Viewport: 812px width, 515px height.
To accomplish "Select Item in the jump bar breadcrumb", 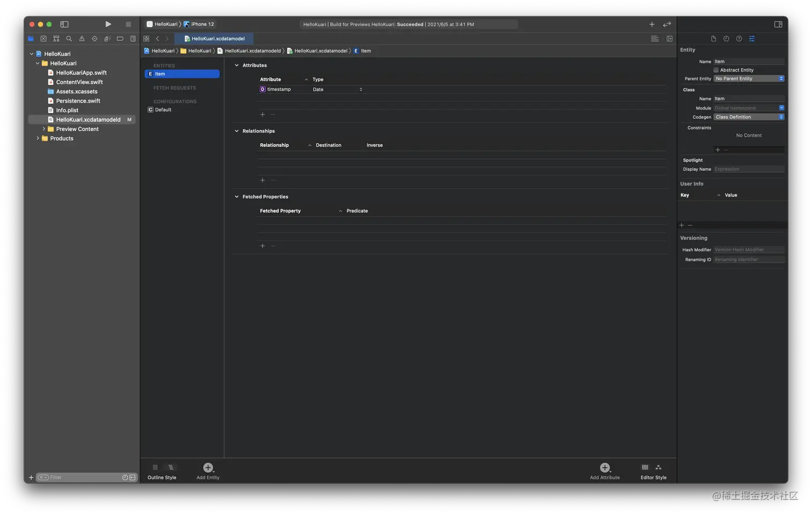I will pyautogui.click(x=364, y=50).
